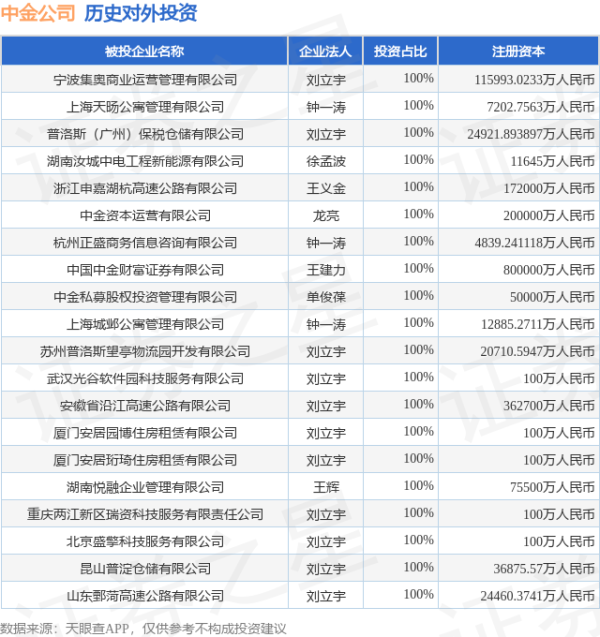
Task: Click legal person 徐孟波
Action: [326, 162]
